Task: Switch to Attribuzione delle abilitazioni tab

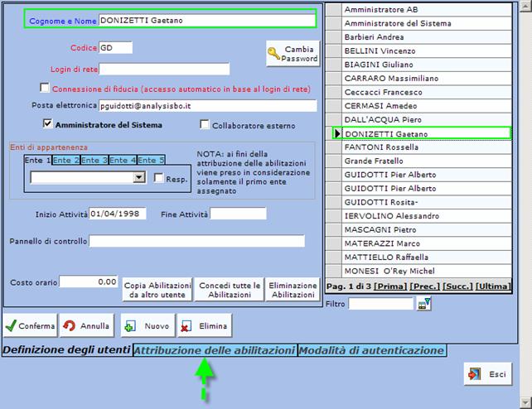Action: [x=215, y=350]
